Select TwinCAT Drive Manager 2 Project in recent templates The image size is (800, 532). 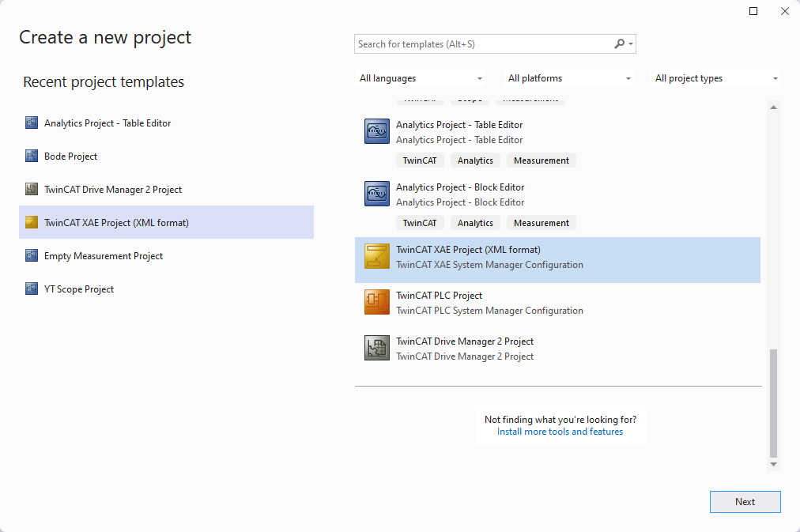coord(166,189)
